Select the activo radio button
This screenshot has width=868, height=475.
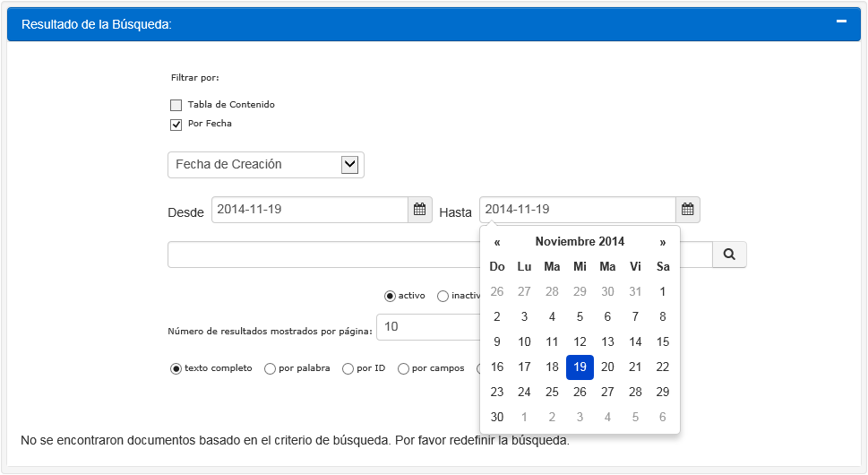[x=390, y=296]
